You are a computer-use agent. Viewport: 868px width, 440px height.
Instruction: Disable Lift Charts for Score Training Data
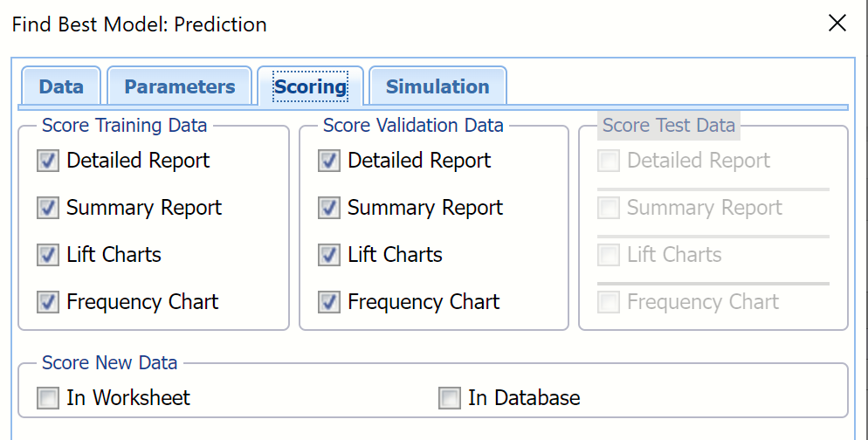point(48,256)
